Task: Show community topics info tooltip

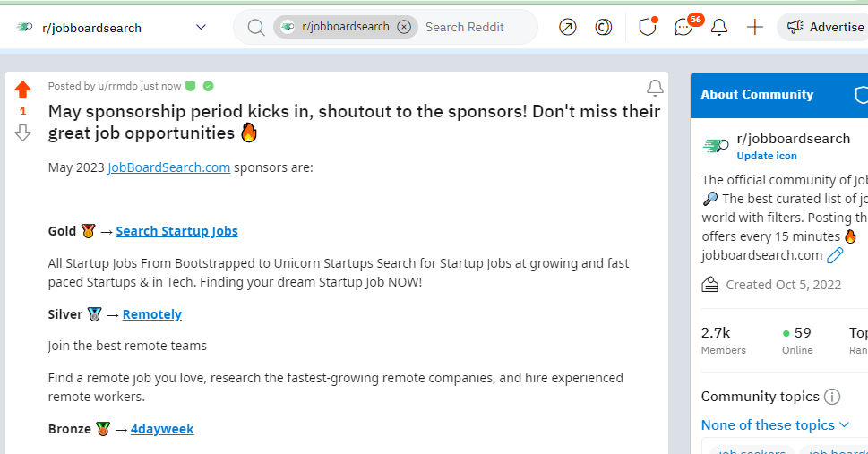Action: pyautogui.click(x=832, y=397)
